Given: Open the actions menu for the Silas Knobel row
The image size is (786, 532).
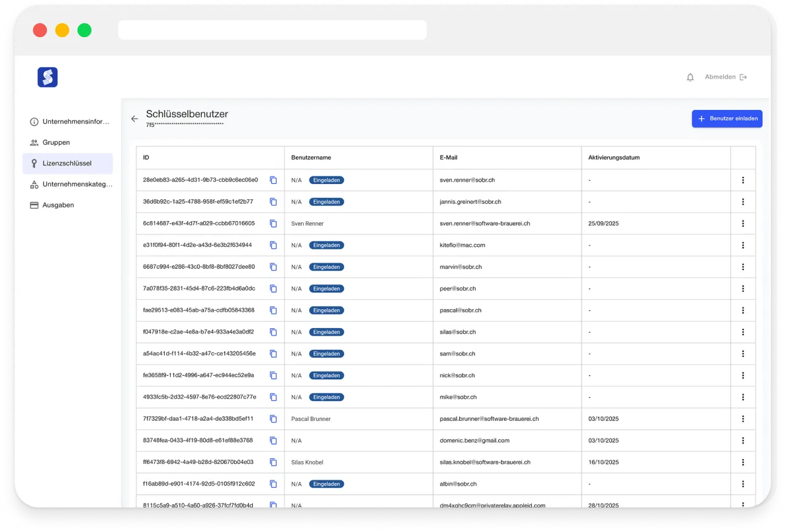Looking at the screenshot, I should 743,462.
